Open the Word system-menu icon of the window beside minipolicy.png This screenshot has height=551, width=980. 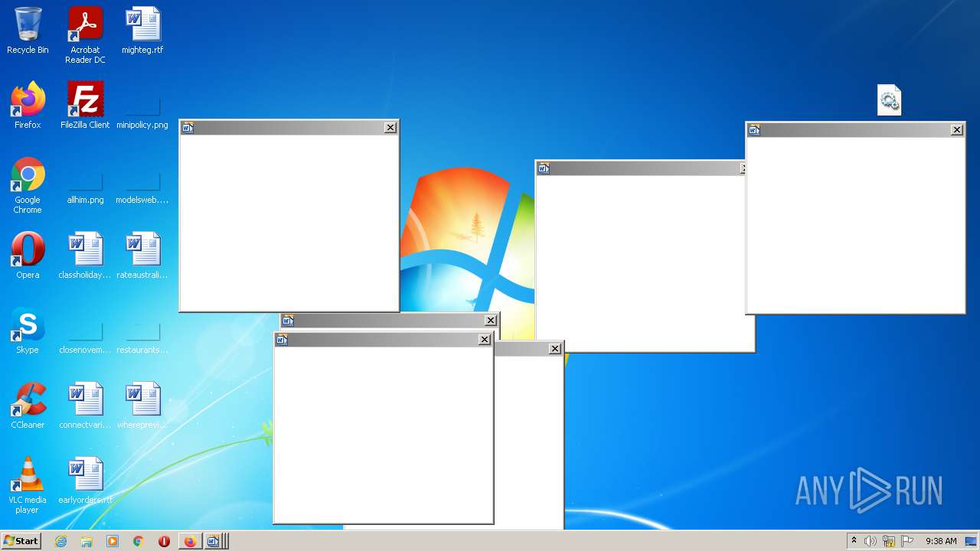click(188, 128)
